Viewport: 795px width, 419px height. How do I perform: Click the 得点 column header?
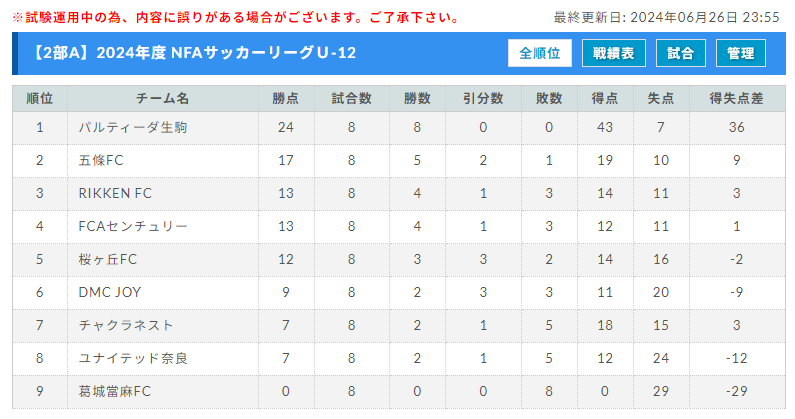(x=604, y=98)
